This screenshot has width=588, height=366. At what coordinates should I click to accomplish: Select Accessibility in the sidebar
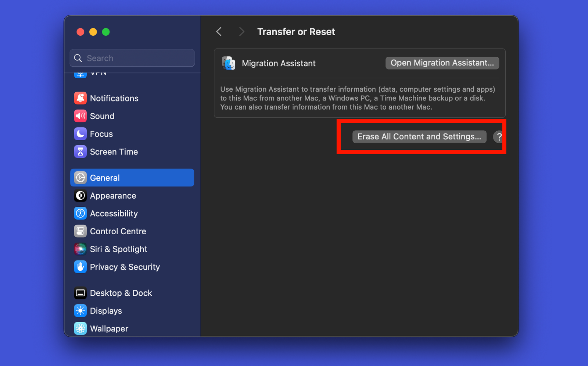(x=114, y=213)
